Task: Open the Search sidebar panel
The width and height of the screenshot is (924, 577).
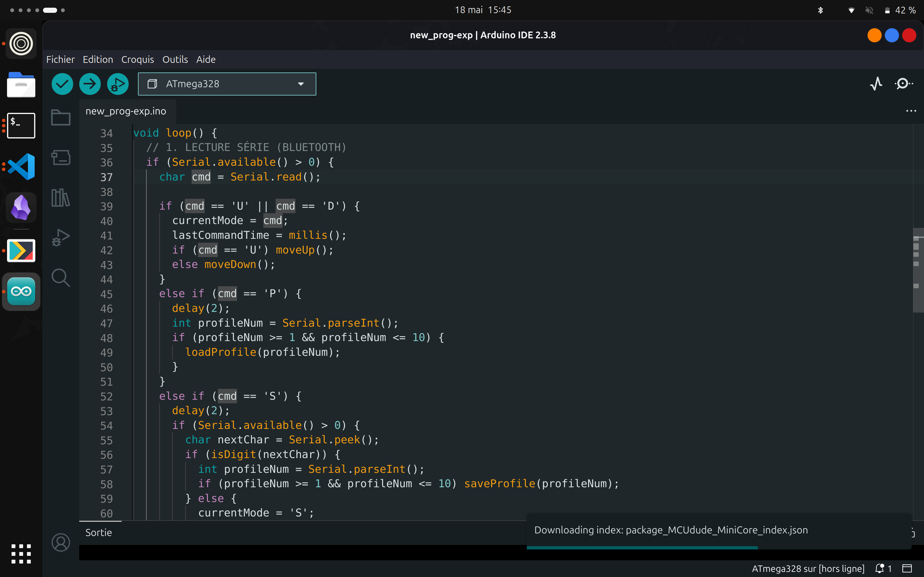Action: click(61, 277)
